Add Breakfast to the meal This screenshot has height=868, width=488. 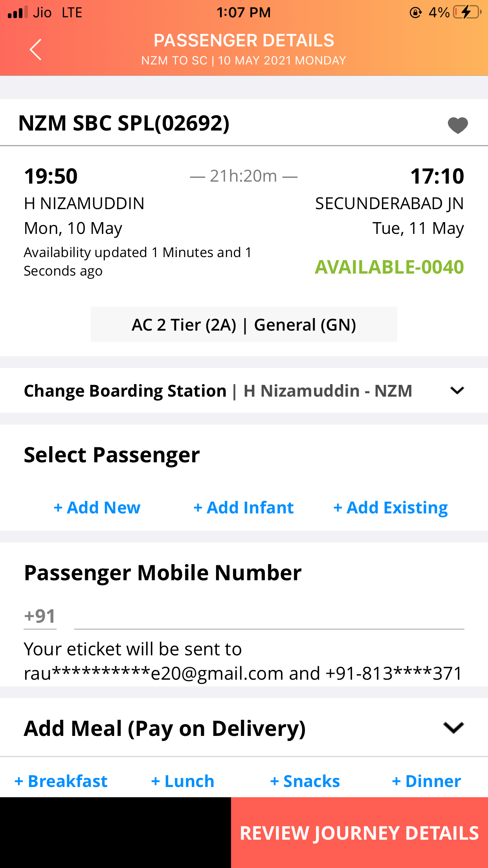pos(61,781)
